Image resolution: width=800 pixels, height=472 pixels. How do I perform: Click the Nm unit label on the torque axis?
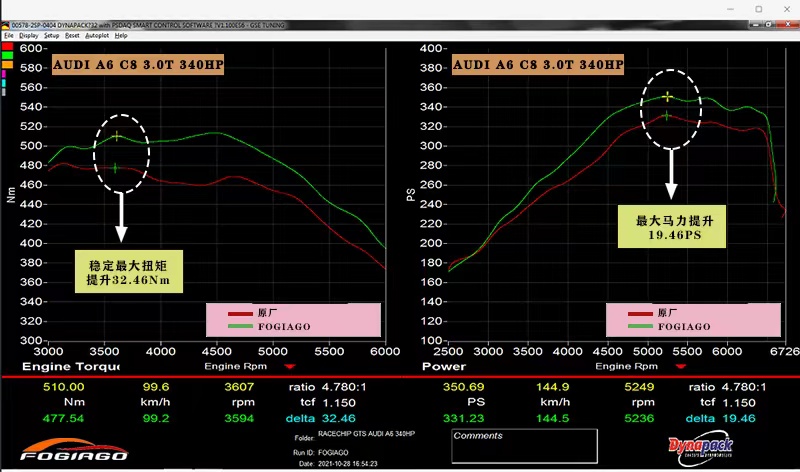[x=11, y=194]
